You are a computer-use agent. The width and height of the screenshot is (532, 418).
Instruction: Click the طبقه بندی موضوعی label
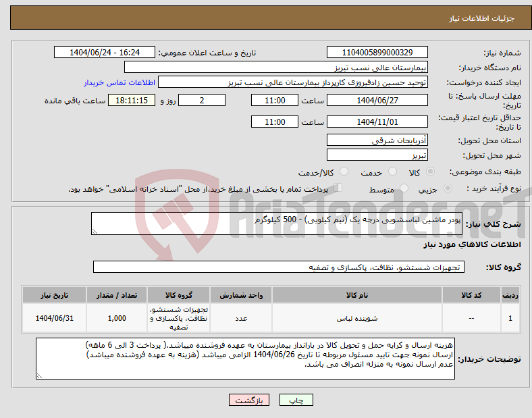(485, 172)
